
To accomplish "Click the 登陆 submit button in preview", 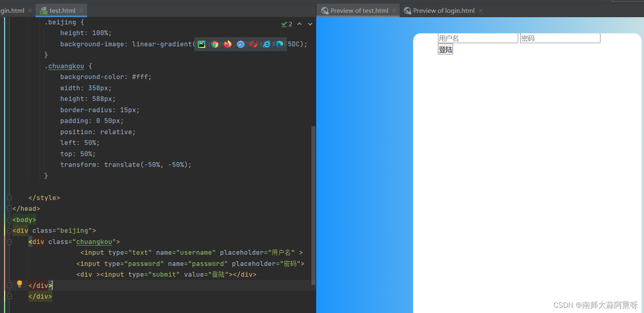I will coord(446,50).
